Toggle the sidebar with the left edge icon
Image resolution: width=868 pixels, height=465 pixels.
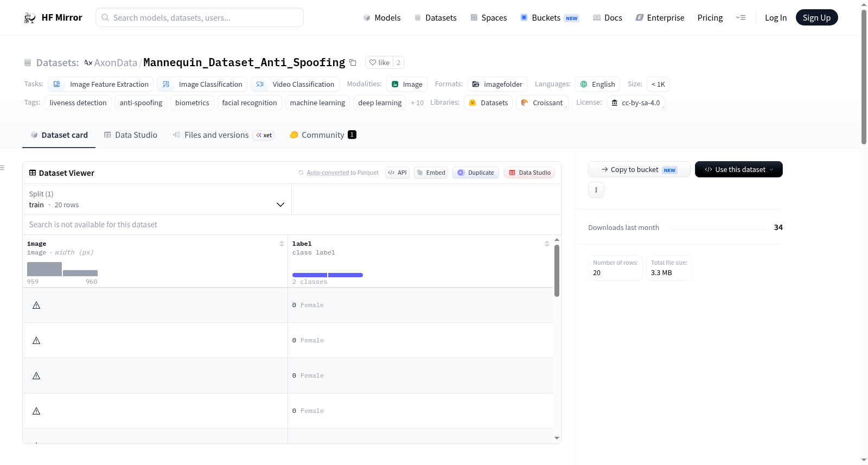pyautogui.click(x=2, y=168)
